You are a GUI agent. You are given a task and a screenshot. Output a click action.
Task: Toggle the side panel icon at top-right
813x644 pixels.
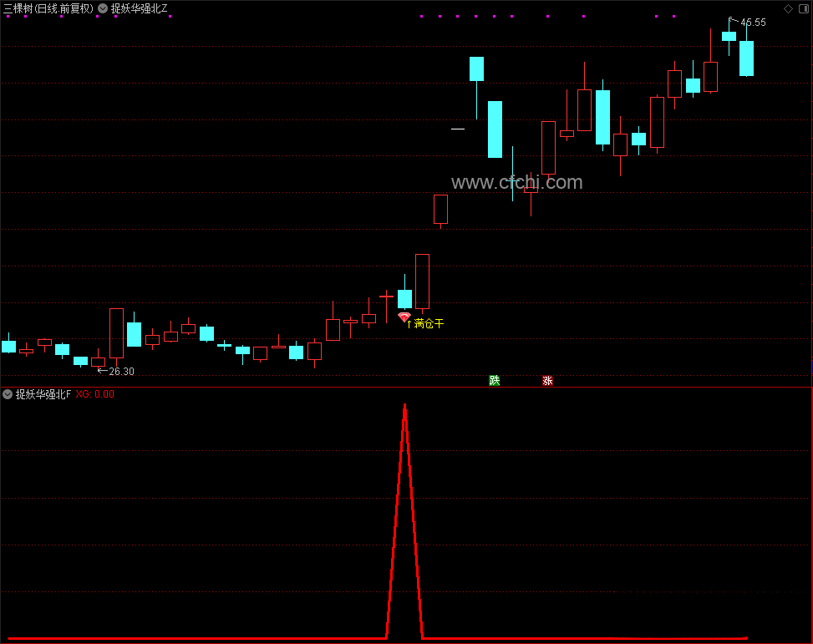pyautogui.click(x=804, y=8)
